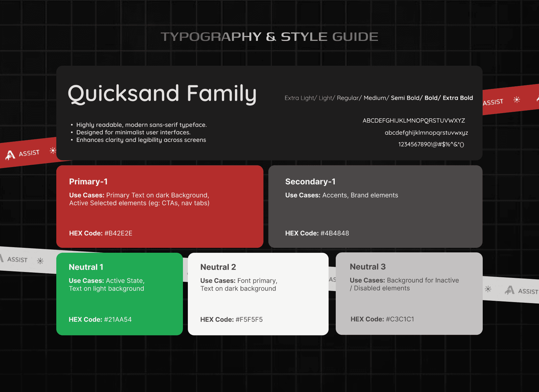Image resolution: width=539 pixels, height=392 pixels.
Task: Click the HEX Code #B42E2E text
Action: coord(101,233)
